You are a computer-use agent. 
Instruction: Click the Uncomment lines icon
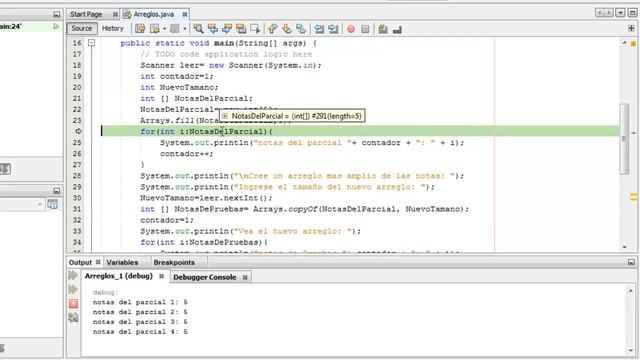pyautogui.click(x=397, y=29)
